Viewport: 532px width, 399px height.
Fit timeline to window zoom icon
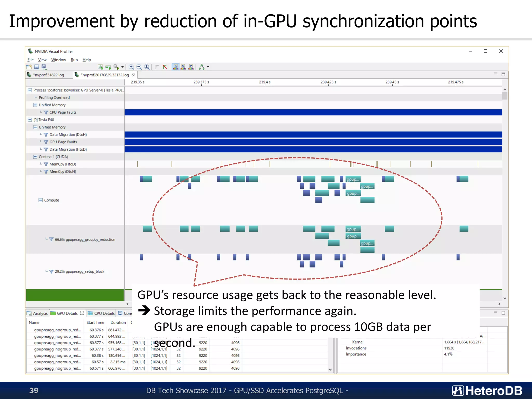147,67
